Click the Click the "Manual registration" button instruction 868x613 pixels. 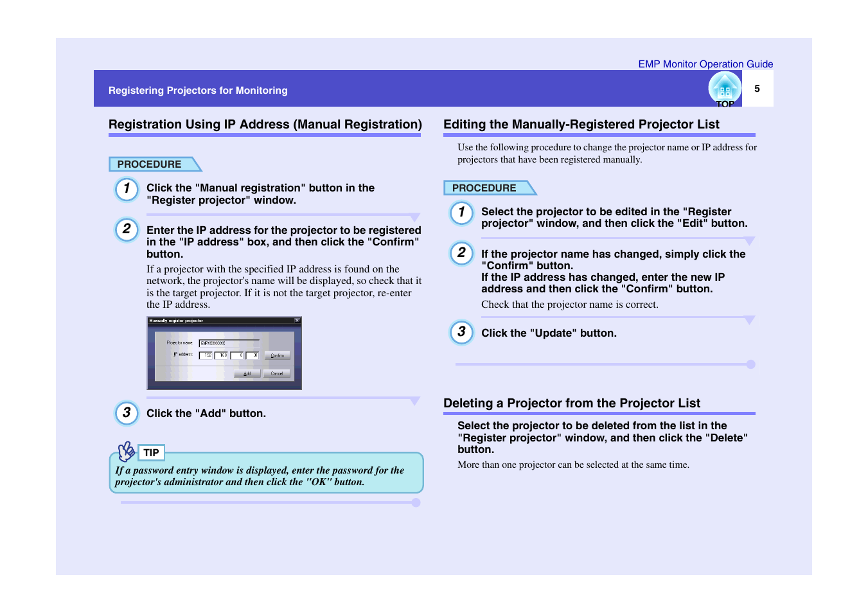pos(260,194)
